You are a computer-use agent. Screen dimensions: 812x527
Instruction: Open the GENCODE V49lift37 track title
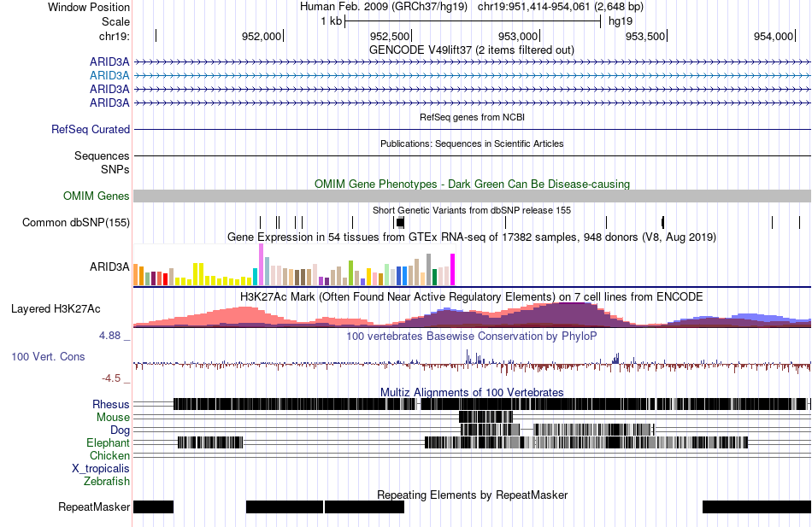point(472,50)
